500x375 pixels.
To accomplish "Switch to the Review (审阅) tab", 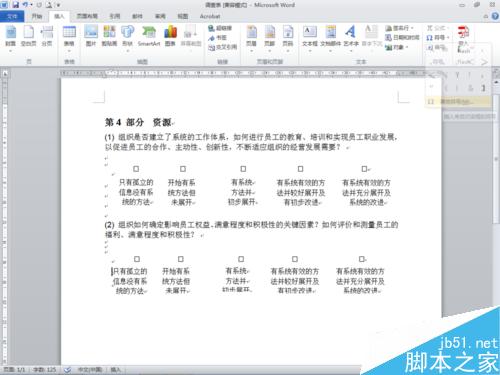I will click(160, 16).
